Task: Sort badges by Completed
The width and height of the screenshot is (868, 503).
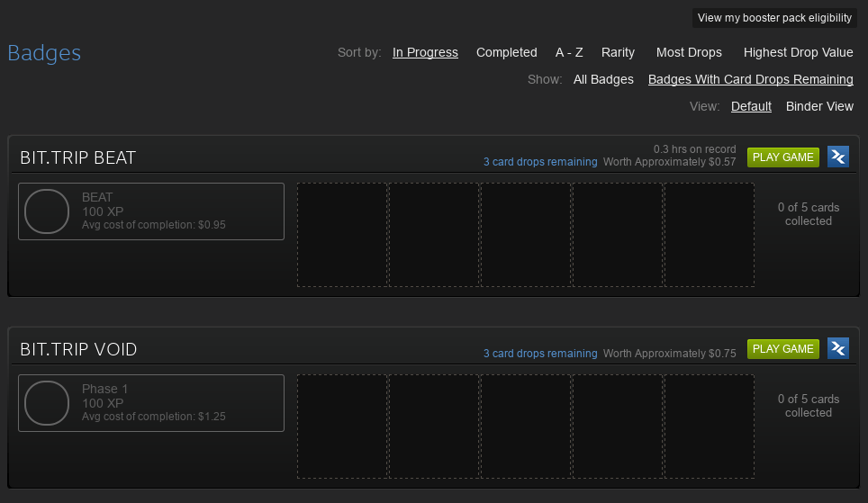Action: (507, 52)
